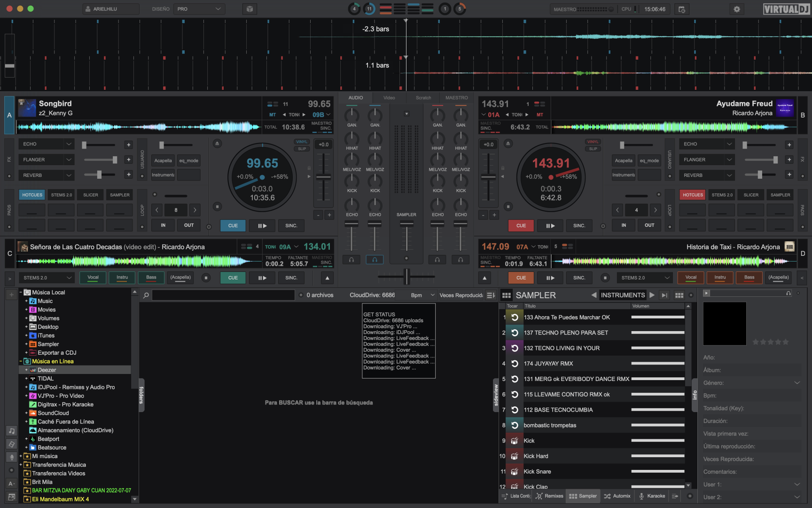Open the FLANGER effect dropdown on deck B
The image size is (812, 508).
[707, 160]
